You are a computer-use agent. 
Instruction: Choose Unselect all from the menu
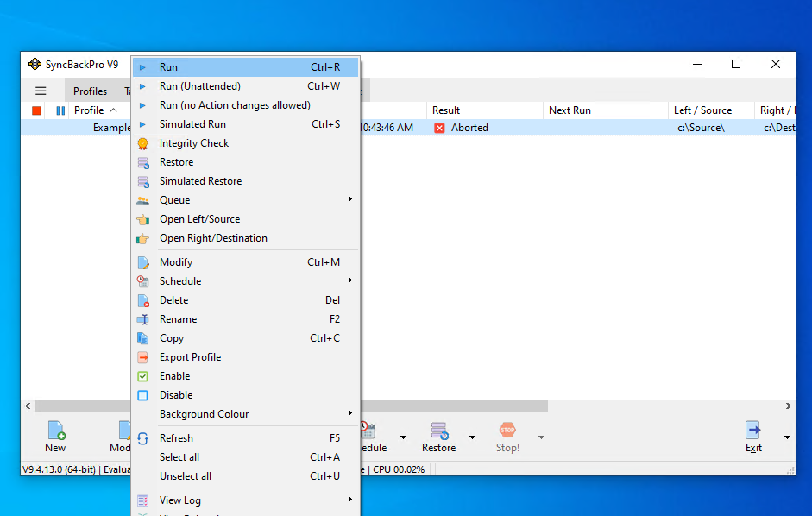(x=245, y=476)
